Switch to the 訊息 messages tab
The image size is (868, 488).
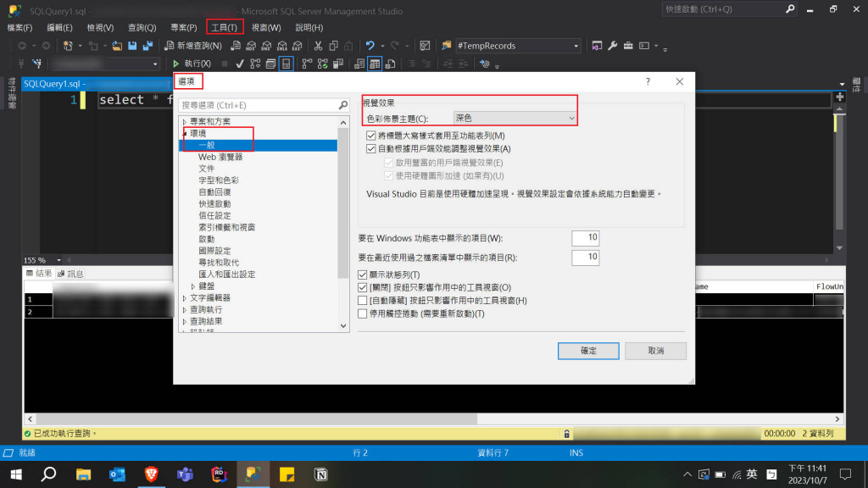pyautogui.click(x=71, y=274)
